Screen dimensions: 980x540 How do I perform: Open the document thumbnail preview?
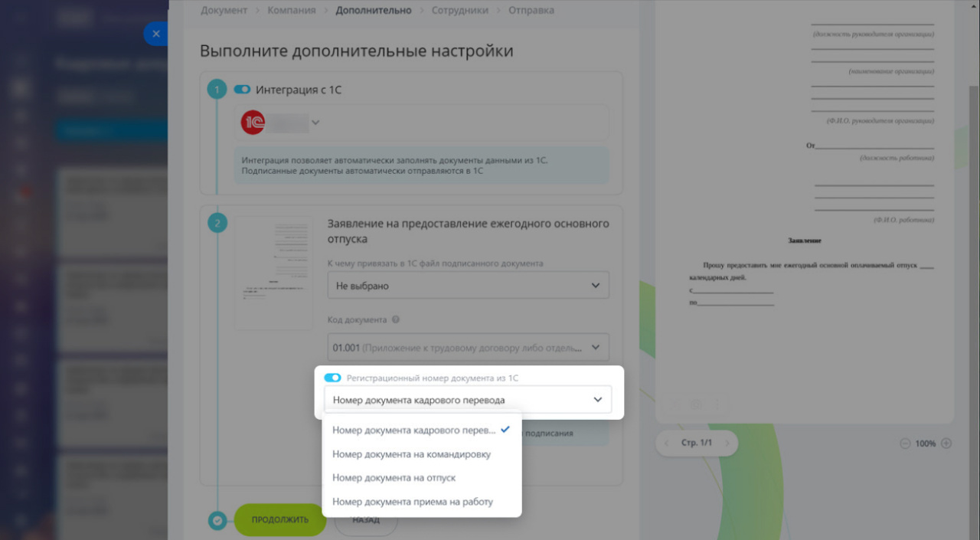point(274,273)
